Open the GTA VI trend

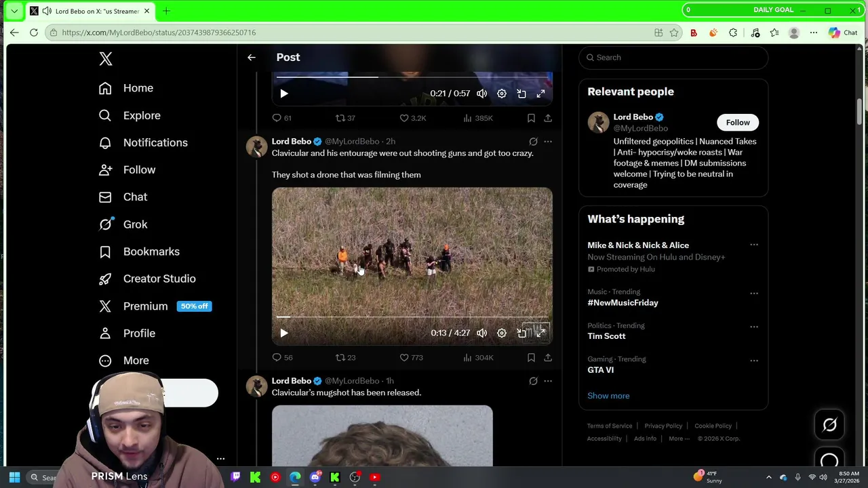coord(600,370)
